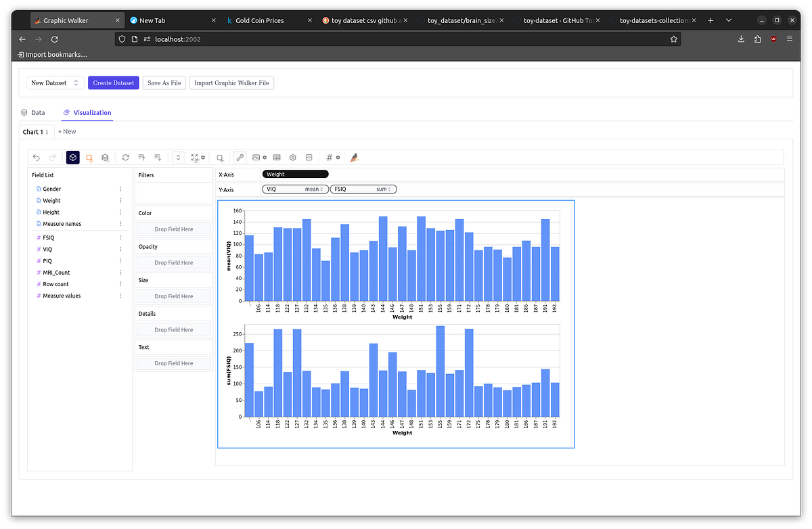812x529 pixels.
Task: Open a new browser tab plus button
Action: (x=710, y=21)
